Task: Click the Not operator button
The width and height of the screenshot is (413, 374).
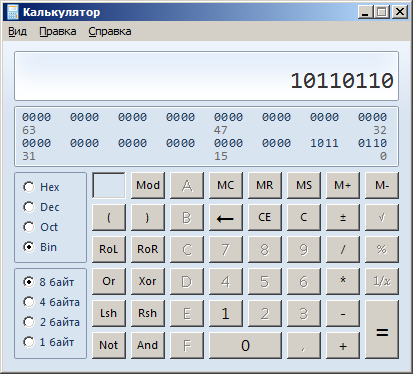Action: (109, 346)
